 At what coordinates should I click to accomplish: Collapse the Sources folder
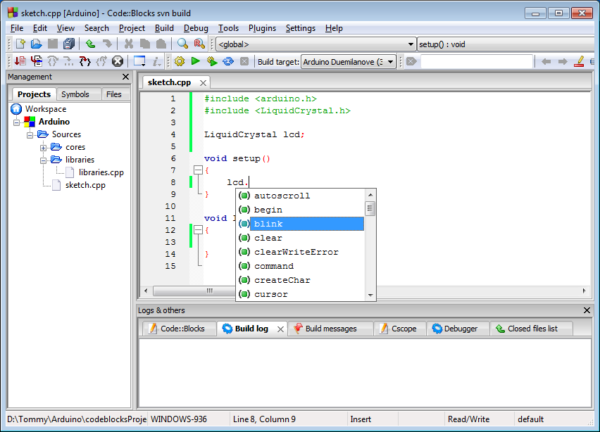[30, 135]
